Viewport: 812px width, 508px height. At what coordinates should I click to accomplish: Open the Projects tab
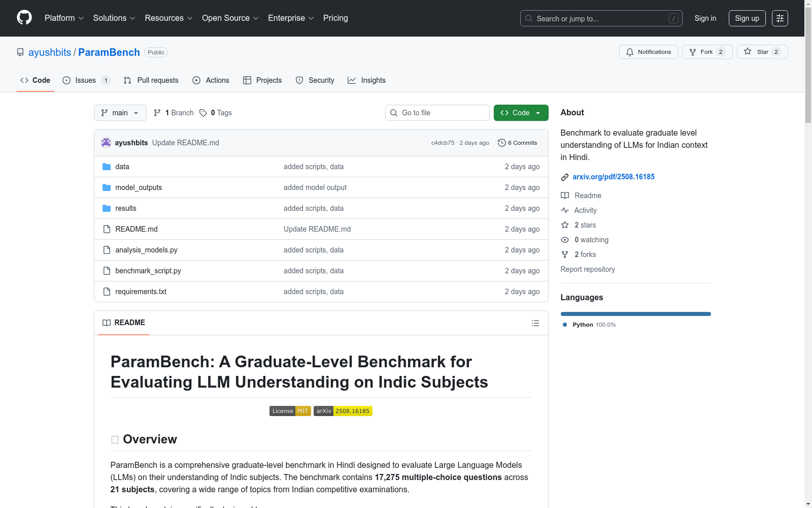pyautogui.click(x=262, y=80)
